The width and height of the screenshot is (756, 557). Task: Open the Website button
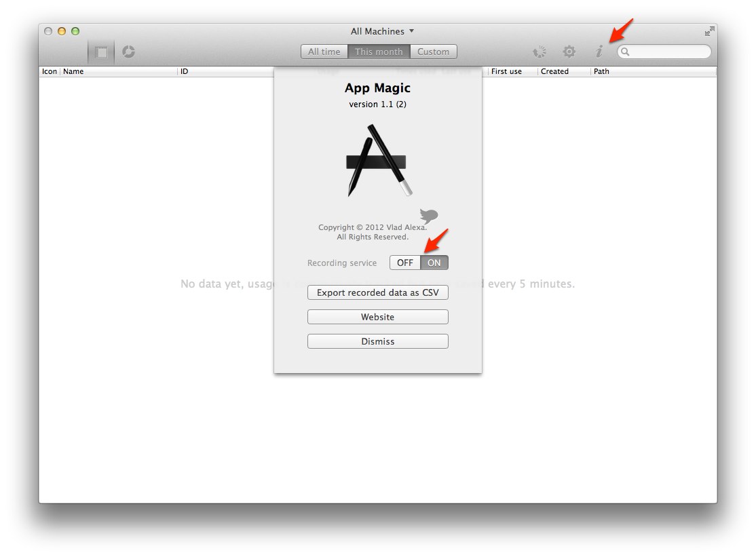tap(378, 317)
